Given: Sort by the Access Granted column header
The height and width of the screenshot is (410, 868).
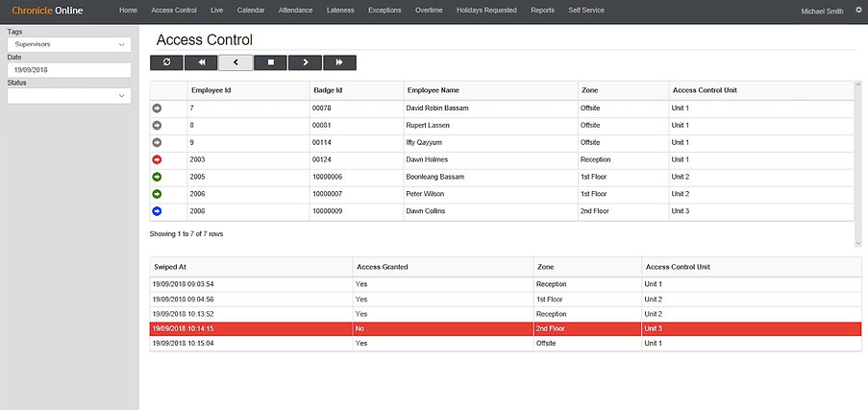Looking at the screenshot, I should point(443,267).
